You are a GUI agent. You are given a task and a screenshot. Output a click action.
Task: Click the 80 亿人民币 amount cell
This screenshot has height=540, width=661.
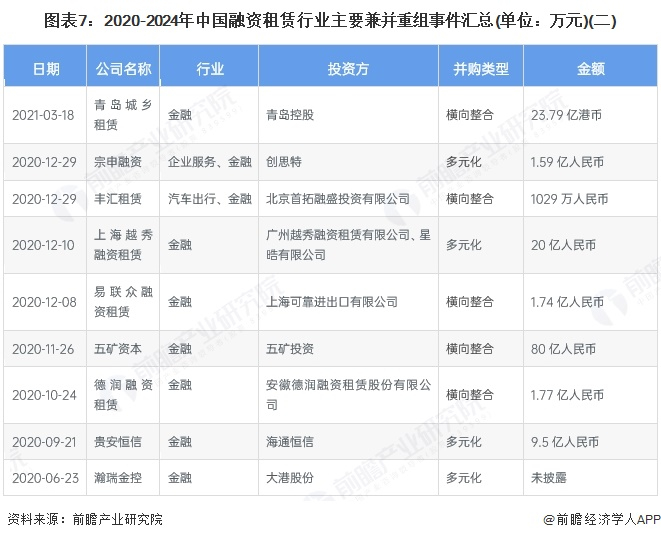coord(591,349)
